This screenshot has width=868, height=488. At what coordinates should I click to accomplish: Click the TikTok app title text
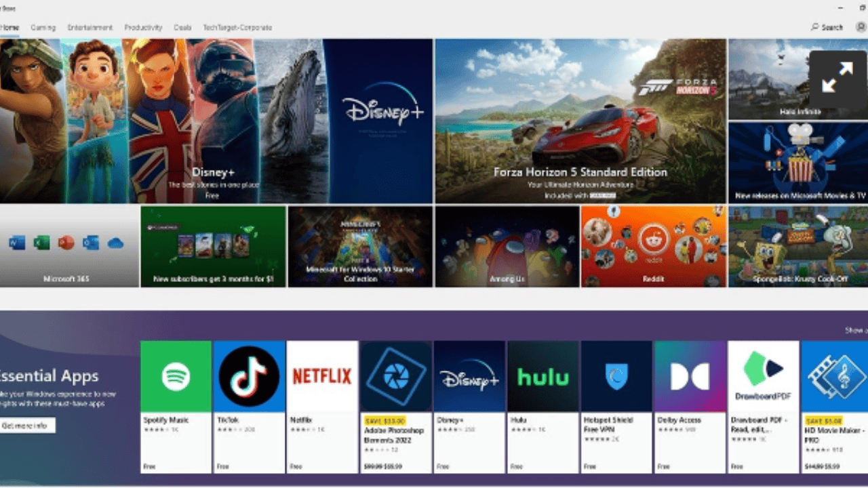(228, 420)
